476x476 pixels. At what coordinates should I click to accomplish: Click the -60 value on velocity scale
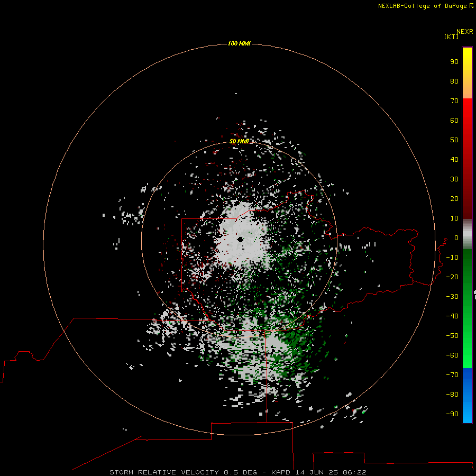coord(452,355)
